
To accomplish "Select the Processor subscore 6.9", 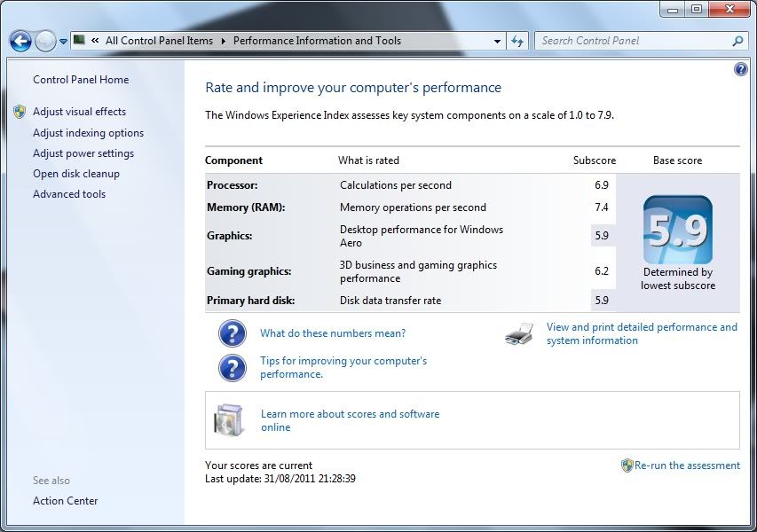I will click(602, 185).
